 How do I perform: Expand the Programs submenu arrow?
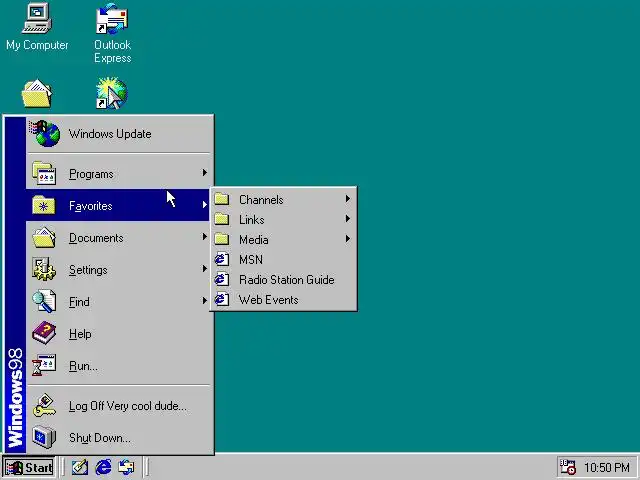tap(204, 173)
